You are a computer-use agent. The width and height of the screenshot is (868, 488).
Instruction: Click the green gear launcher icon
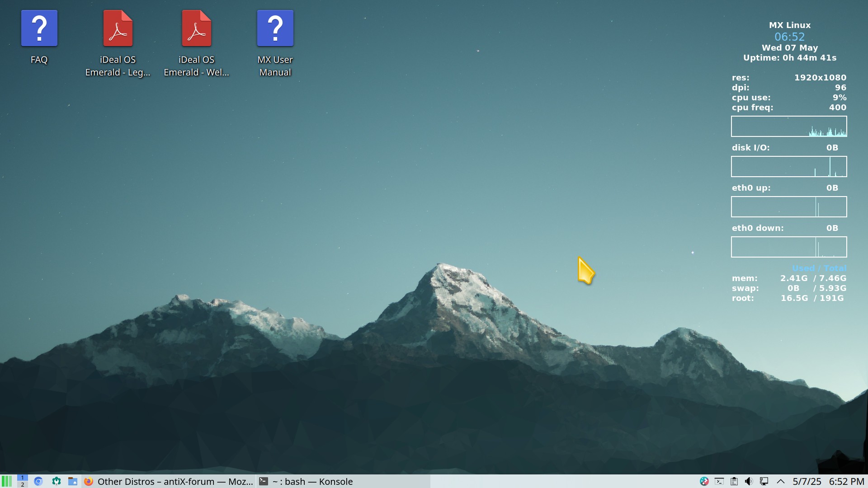pos(56,481)
